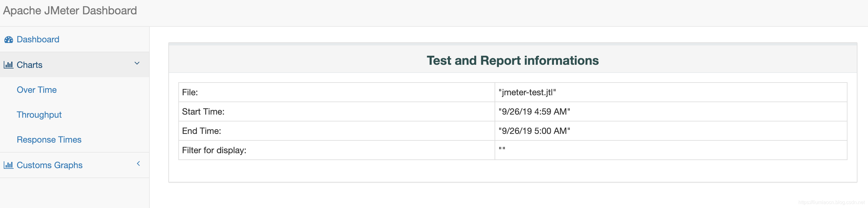The image size is (868, 208).
Task: Open the Over Time charts page
Action: [37, 90]
